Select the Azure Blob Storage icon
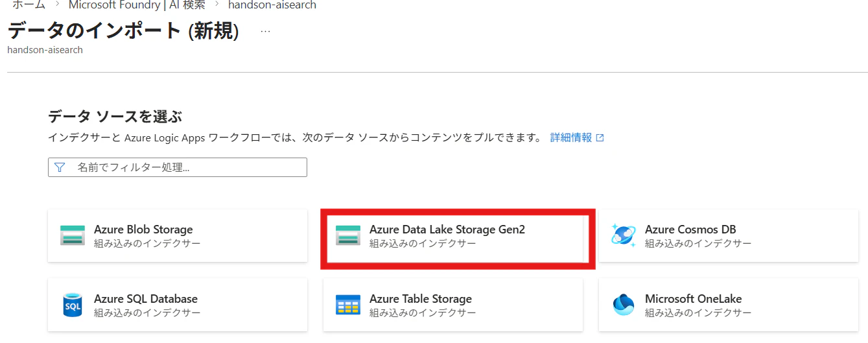 (x=73, y=235)
